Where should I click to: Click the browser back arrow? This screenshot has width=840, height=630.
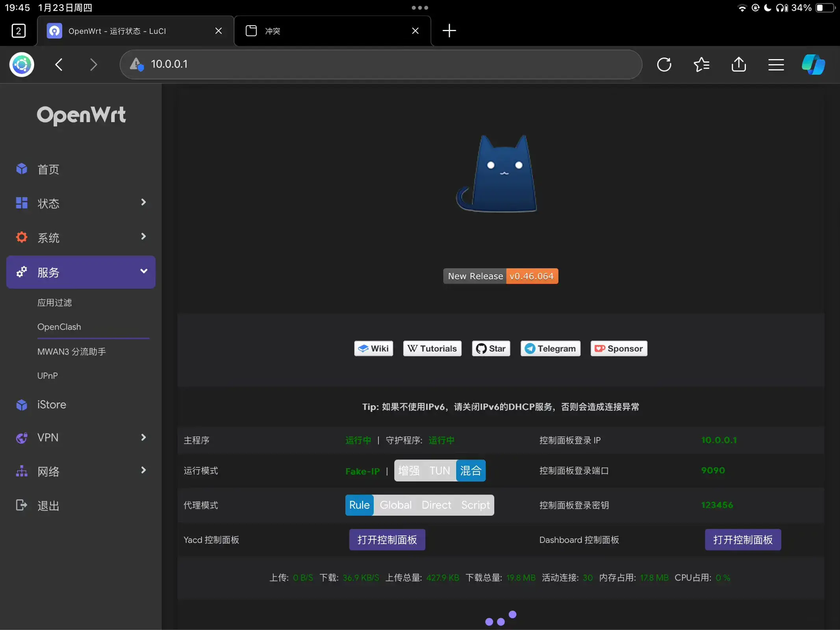click(59, 64)
